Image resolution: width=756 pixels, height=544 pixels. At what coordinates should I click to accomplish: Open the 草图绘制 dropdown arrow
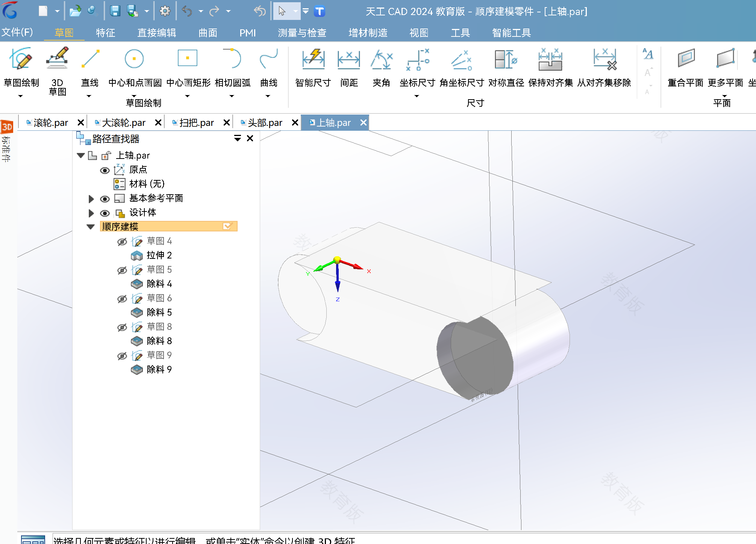pyautogui.click(x=21, y=96)
